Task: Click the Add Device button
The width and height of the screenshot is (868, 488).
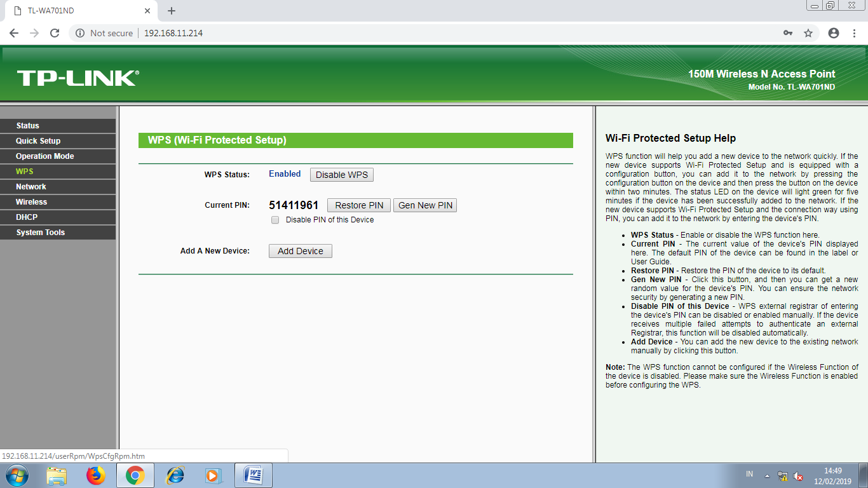Action: 301,251
